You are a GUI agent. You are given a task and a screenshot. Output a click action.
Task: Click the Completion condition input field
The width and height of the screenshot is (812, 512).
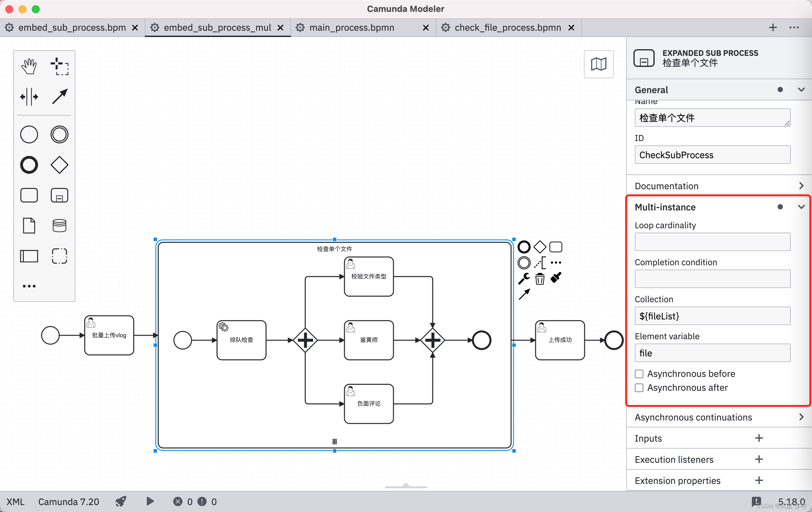coord(712,278)
